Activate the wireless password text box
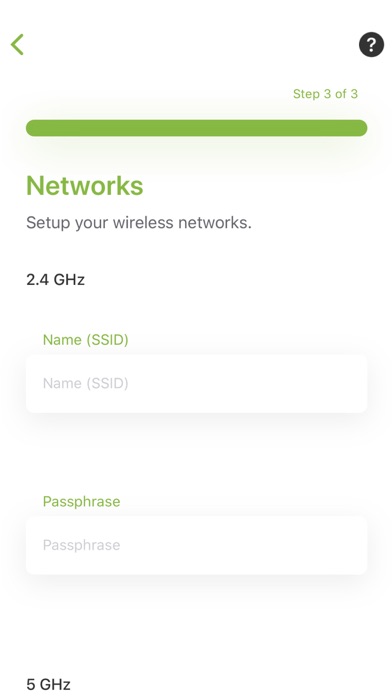This screenshot has width=392, height=696. [196, 545]
